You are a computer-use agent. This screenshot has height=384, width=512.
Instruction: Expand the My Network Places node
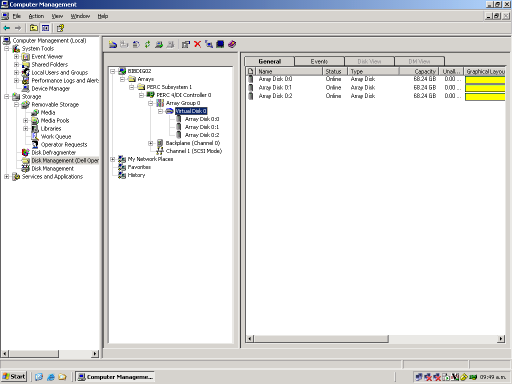point(113,159)
